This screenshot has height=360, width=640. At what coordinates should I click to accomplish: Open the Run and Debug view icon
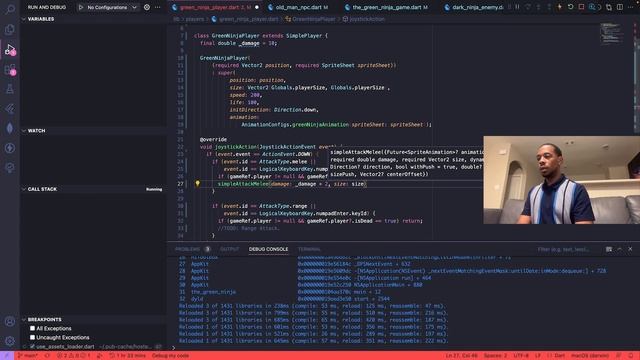[x=10, y=50]
